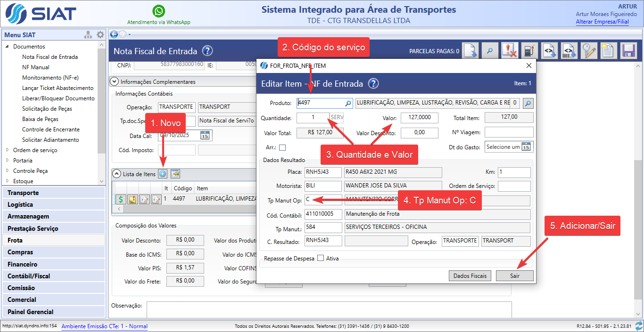Screen dimensions: 644x332
Task: Open the Financeiro menu section
Action: click(23, 264)
